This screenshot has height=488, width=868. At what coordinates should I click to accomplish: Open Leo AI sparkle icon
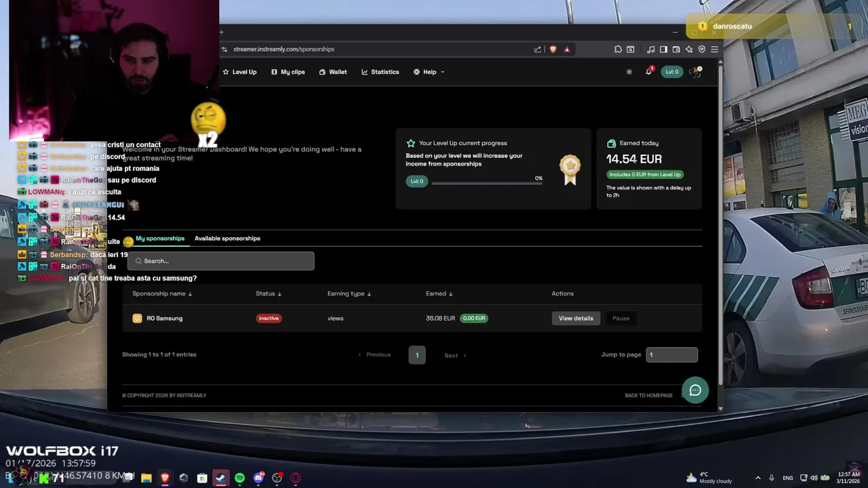coord(689,49)
